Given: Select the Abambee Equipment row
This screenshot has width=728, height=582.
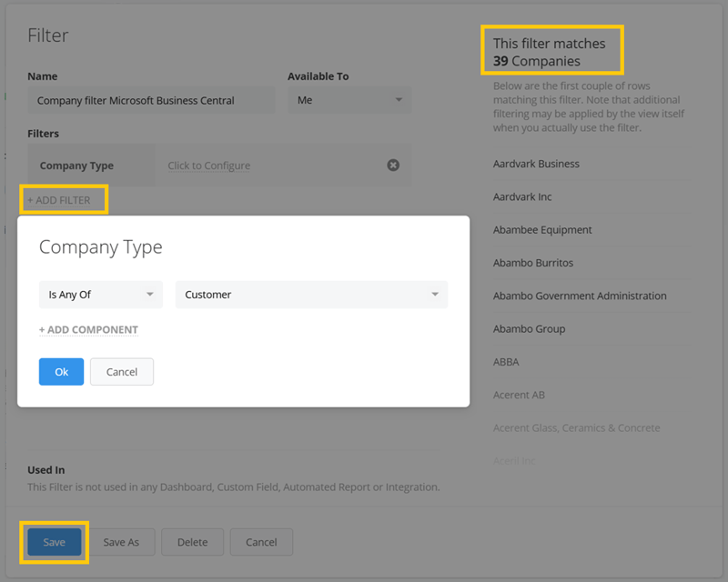Looking at the screenshot, I should tap(592, 230).
